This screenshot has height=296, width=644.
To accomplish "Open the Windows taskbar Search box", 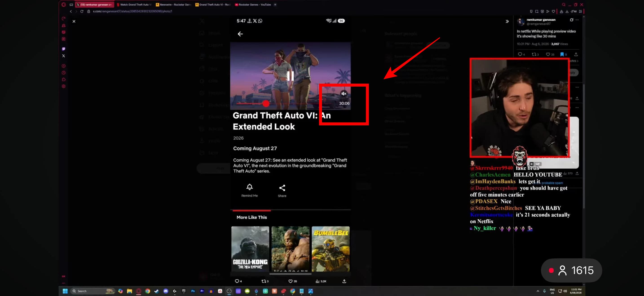I will pos(93,291).
